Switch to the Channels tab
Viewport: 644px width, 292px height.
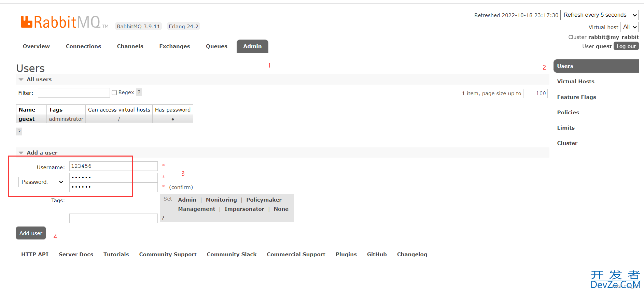coord(130,46)
